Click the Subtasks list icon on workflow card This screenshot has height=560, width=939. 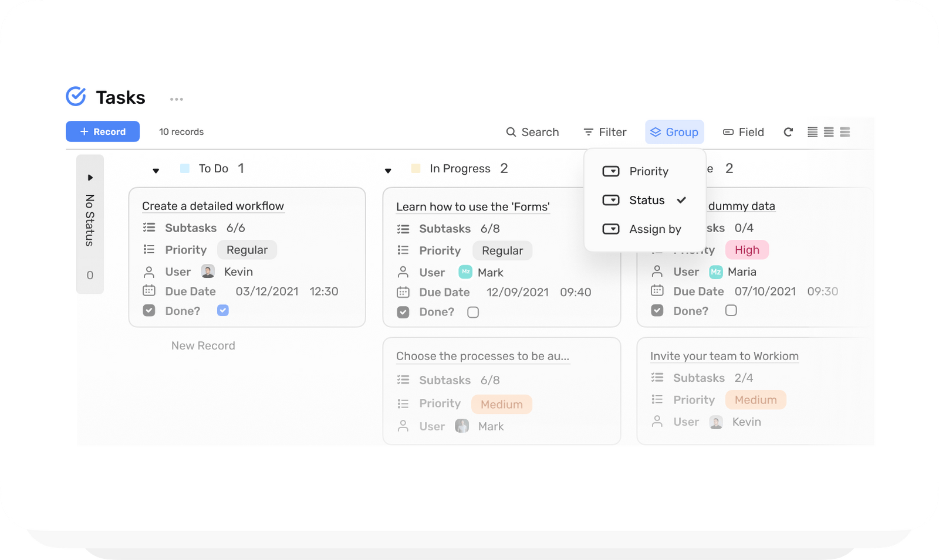point(149,228)
